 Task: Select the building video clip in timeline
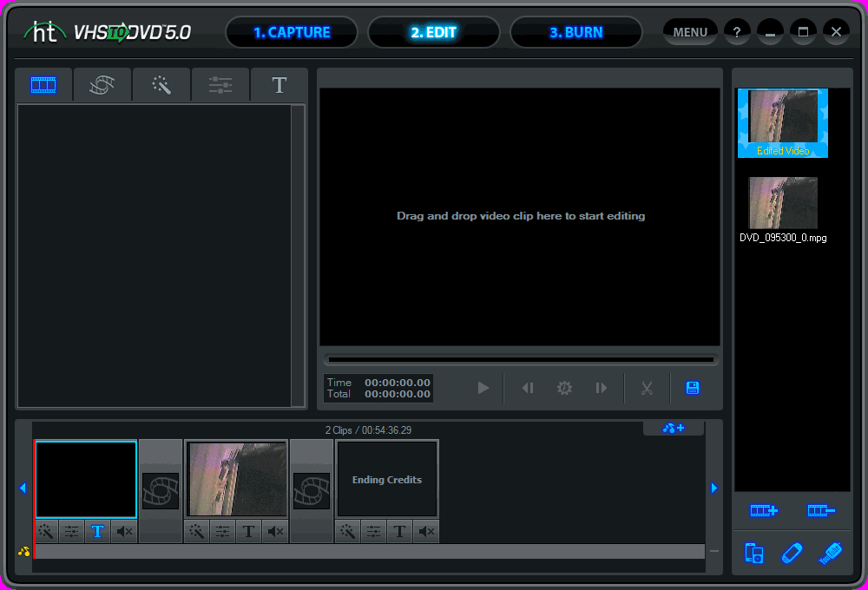point(236,479)
